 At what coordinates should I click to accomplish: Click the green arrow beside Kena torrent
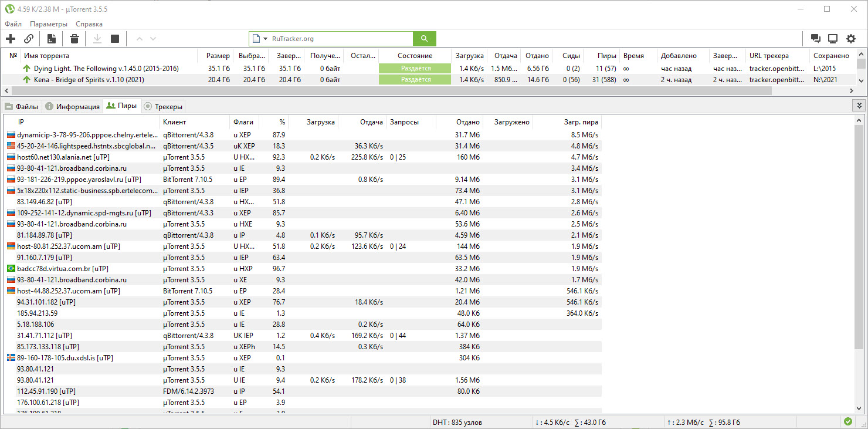point(26,80)
